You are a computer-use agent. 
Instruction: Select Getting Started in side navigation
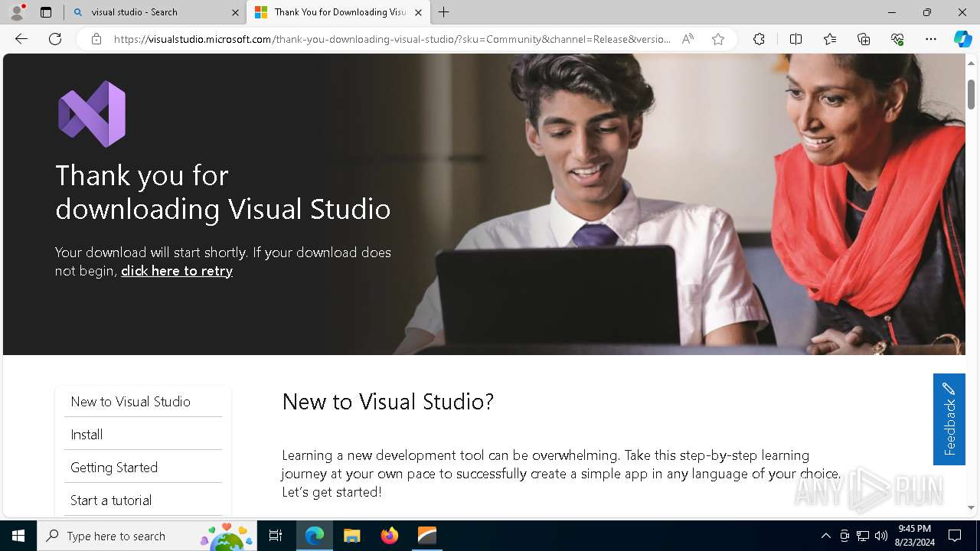pyautogui.click(x=143, y=468)
